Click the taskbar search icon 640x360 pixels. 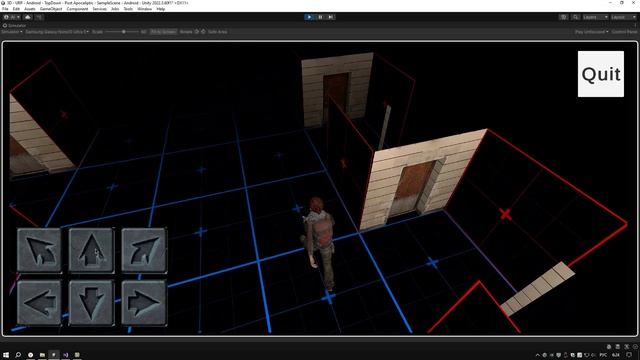18,355
